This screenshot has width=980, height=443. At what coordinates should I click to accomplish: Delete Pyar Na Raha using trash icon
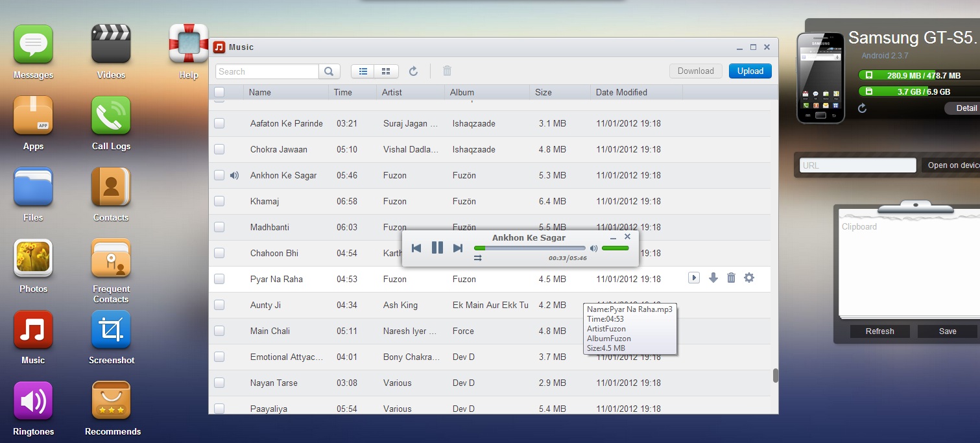coord(731,278)
